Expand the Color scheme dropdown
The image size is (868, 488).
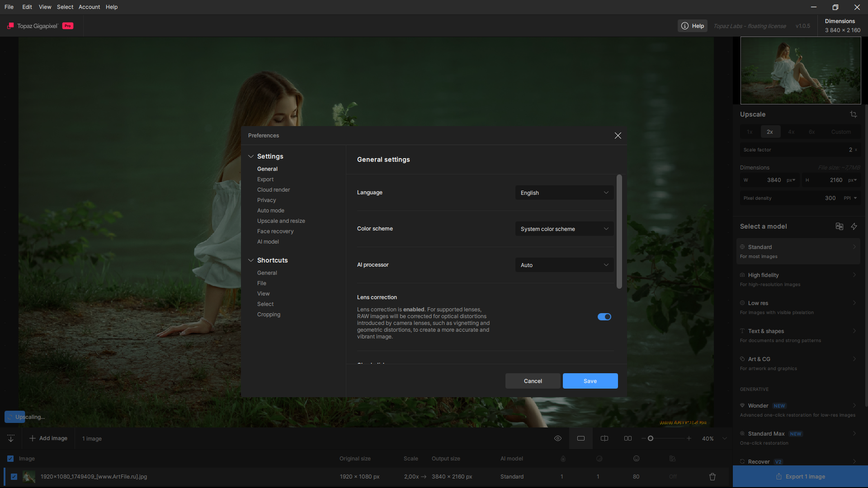pos(564,229)
